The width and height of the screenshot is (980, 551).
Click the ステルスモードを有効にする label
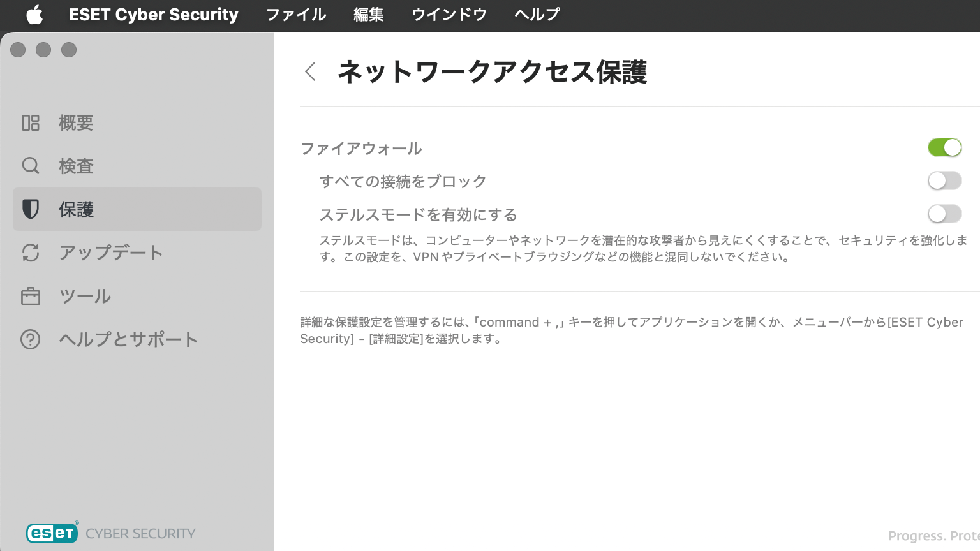tap(419, 215)
